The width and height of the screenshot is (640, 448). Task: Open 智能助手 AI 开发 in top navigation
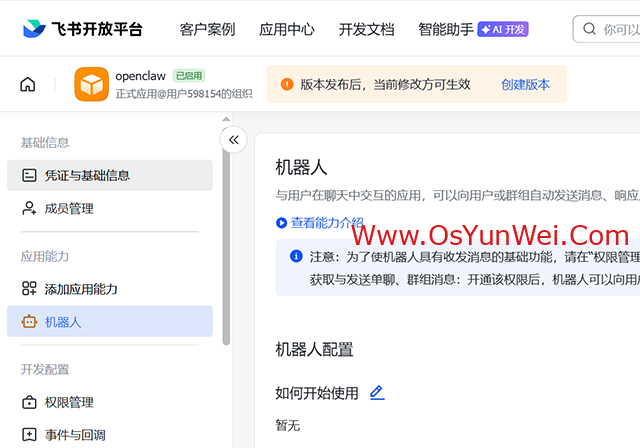(472, 29)
